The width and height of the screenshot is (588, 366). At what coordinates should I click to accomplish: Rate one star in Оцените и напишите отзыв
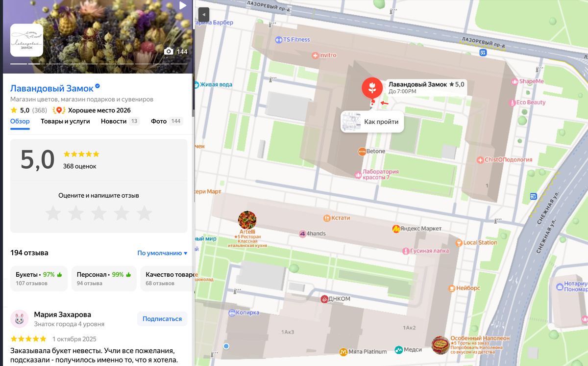(x=53, y=213)
